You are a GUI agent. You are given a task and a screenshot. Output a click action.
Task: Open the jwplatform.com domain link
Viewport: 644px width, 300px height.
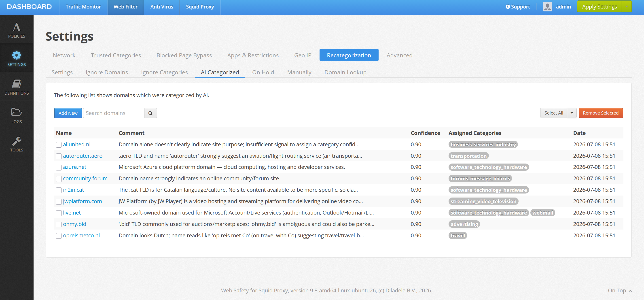point(82,201)
